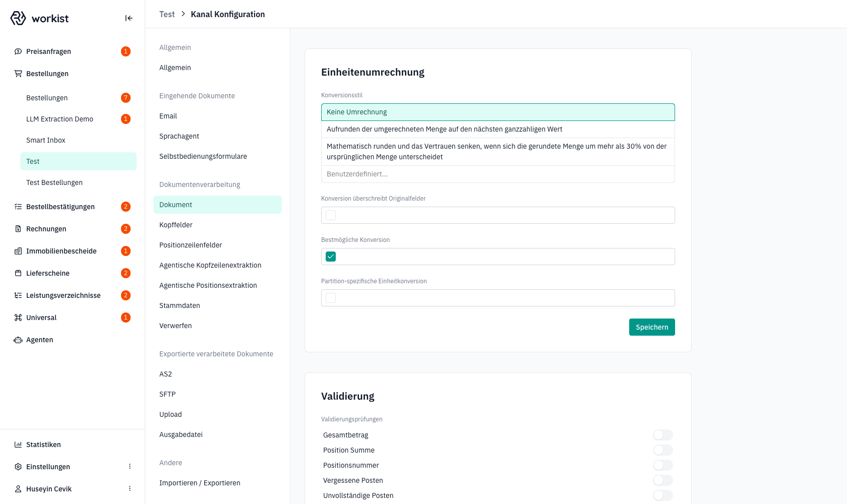Click the workist logo icon
The width and height of the screenshot is (847, 504).
coord(18,18)
